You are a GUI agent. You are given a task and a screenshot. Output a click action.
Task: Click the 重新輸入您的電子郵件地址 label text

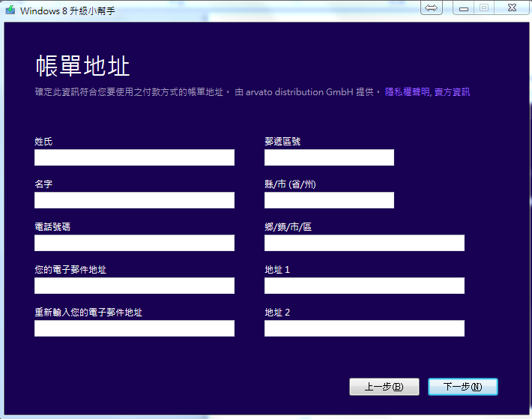click(x=88, y=313)
